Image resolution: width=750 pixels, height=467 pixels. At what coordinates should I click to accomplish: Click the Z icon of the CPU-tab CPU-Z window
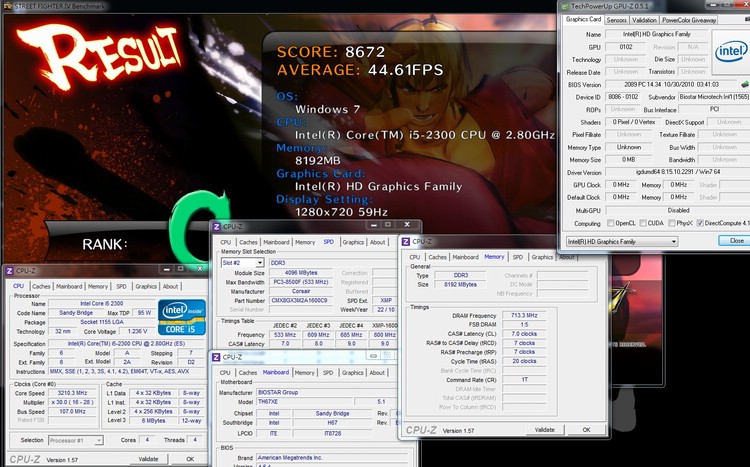[x=9, y=271]
